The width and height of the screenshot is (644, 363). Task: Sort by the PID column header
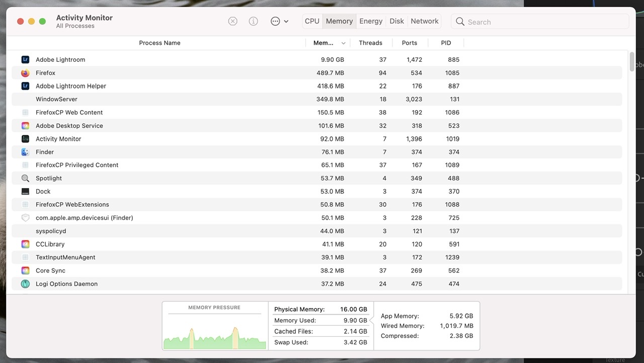click(446, 43)
